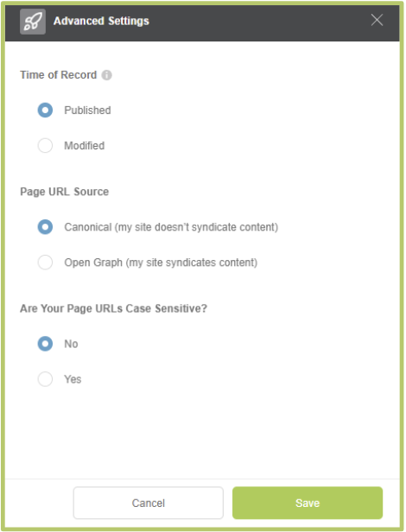Select the Modified radio button

pos(45,146)
